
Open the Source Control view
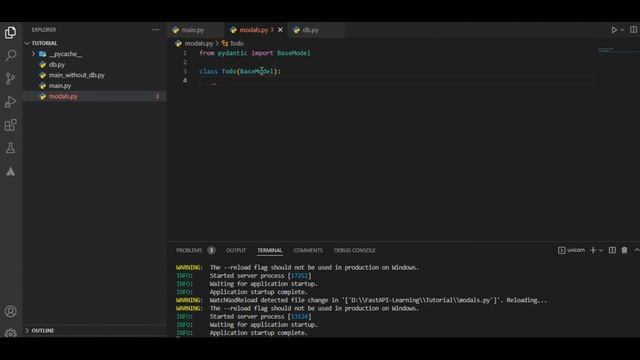[11, 78]
